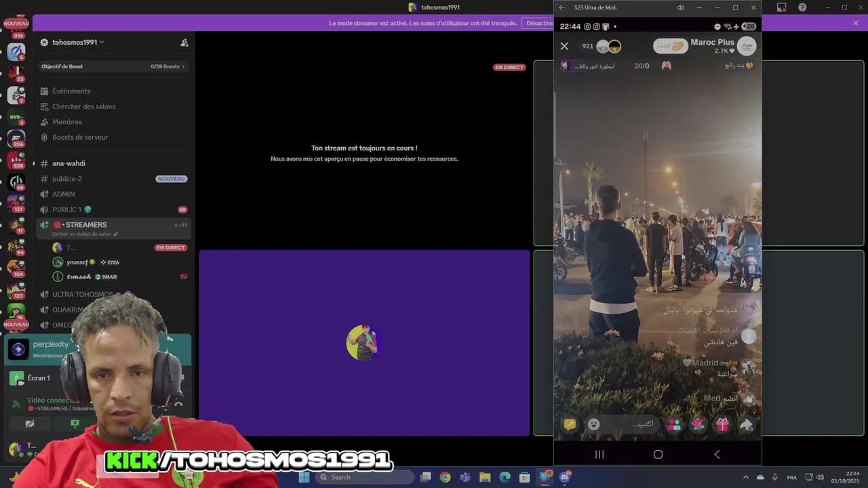Open the server with badge 58
The height and width of the screenshot is (488, 868).
click(16, 182)
